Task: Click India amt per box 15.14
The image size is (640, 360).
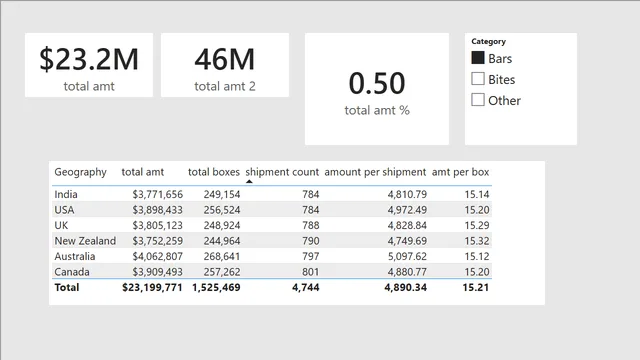Action: click(477, 194)
